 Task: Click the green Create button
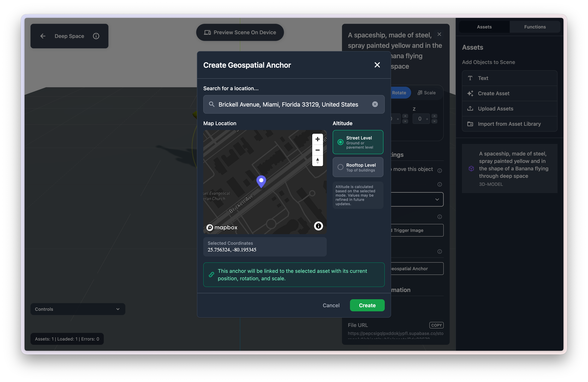pos(367,305)
